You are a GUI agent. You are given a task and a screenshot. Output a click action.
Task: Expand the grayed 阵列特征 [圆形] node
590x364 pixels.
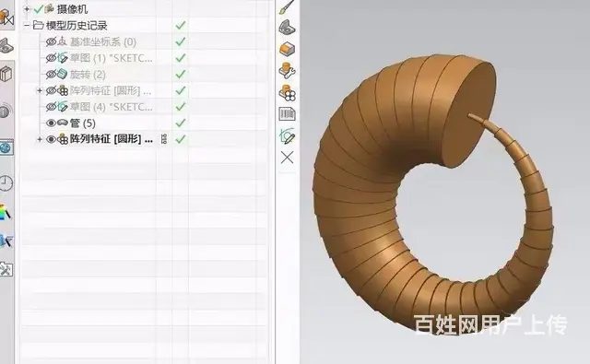click(40, 90)
